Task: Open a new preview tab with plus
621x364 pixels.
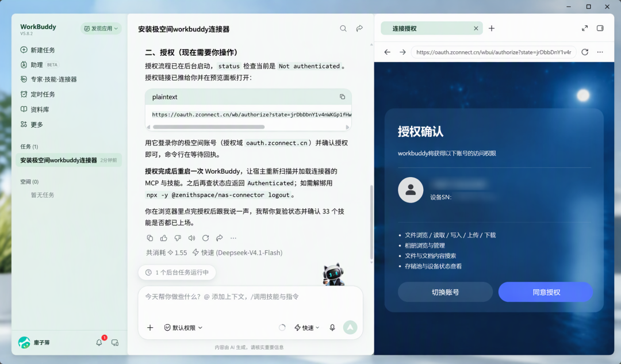Action: [x=492, y=28]
